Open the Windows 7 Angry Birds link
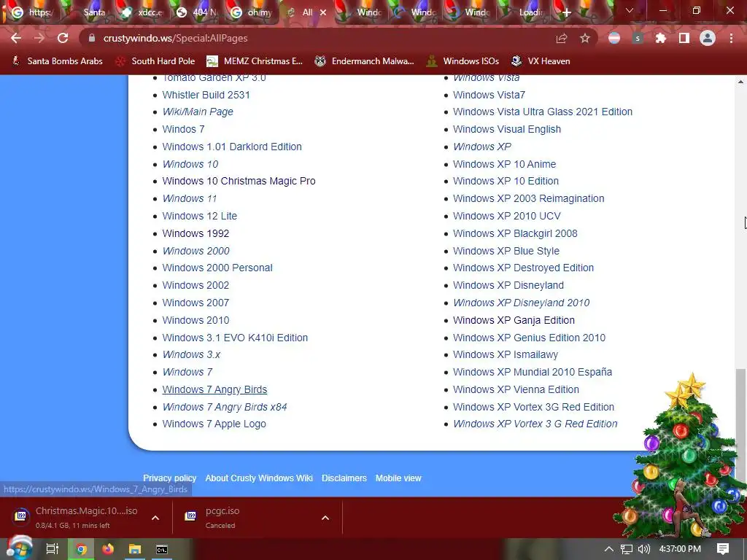747x560 pixels. 214,389
